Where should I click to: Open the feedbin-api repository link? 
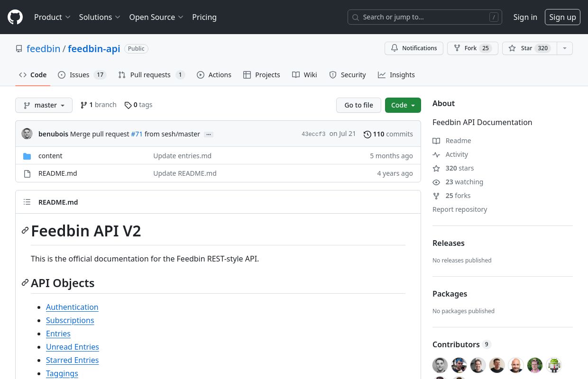(x=94, y=49)
